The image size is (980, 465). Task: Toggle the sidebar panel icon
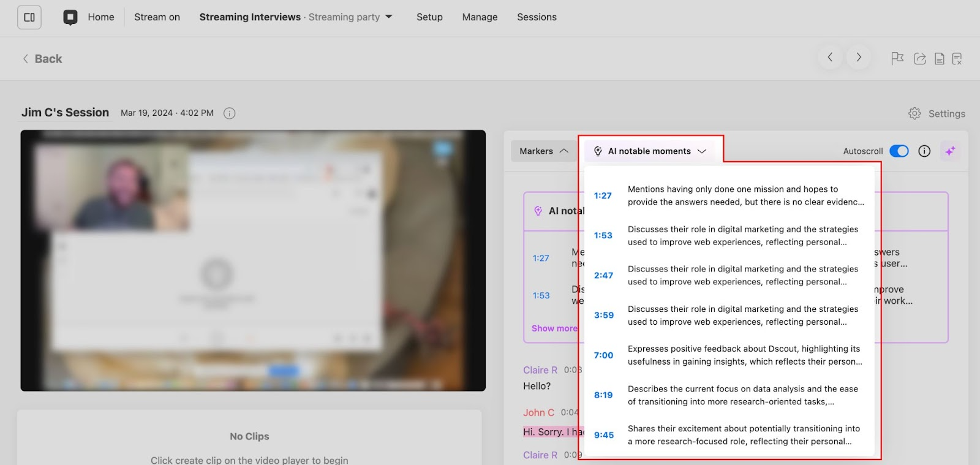[x=29, y=17]
